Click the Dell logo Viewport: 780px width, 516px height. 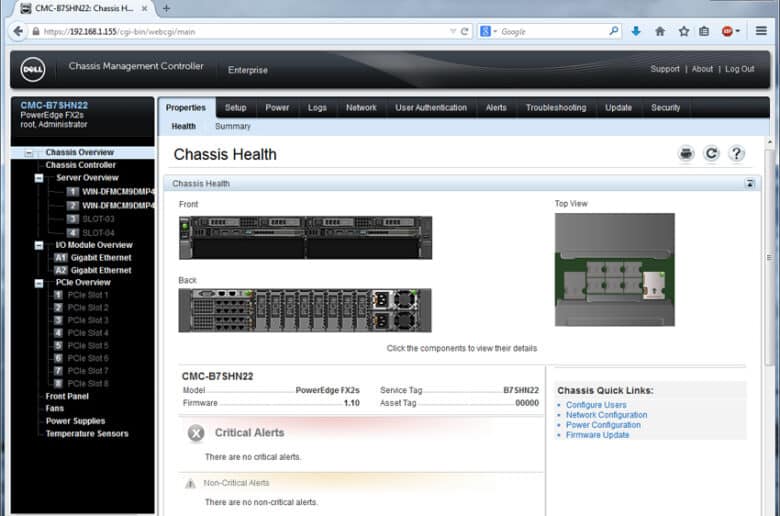pos(33,70)
